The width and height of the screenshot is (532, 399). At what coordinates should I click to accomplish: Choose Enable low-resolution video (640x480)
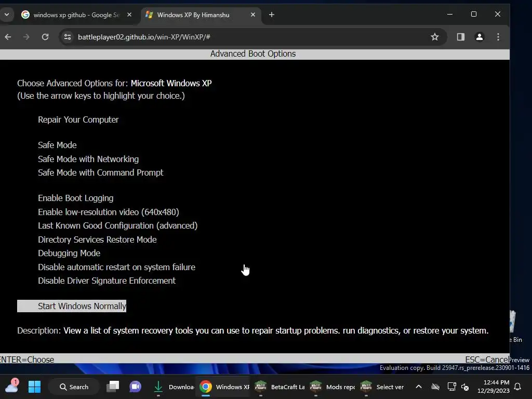tap(109, 212)
